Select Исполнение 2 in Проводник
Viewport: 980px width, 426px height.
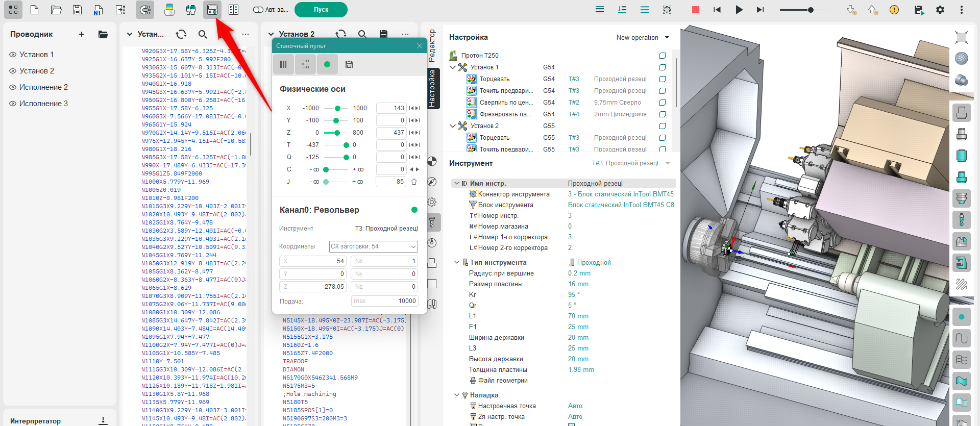pos(43,87)
